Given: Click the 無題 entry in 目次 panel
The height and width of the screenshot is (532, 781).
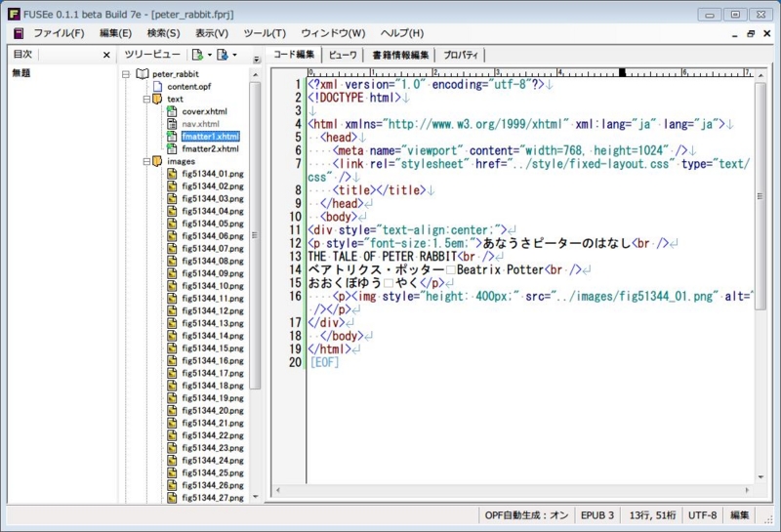Looking at the screenshot, I should point(21,73).
